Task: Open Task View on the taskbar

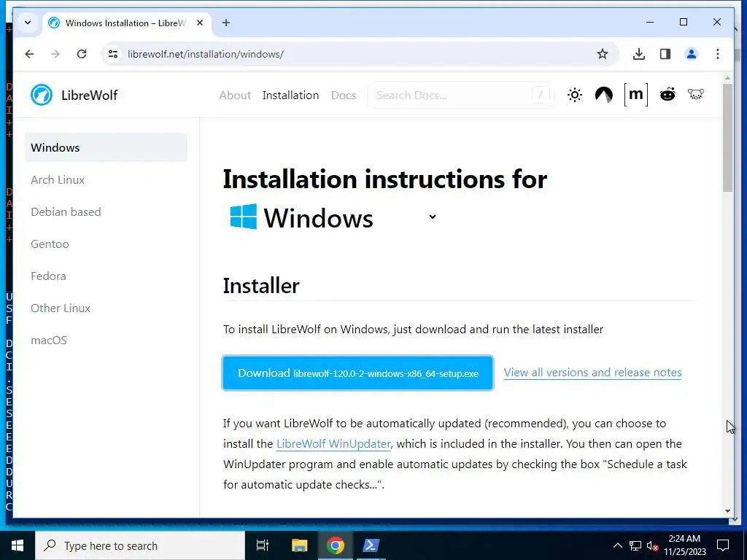Action: [263, 545]
